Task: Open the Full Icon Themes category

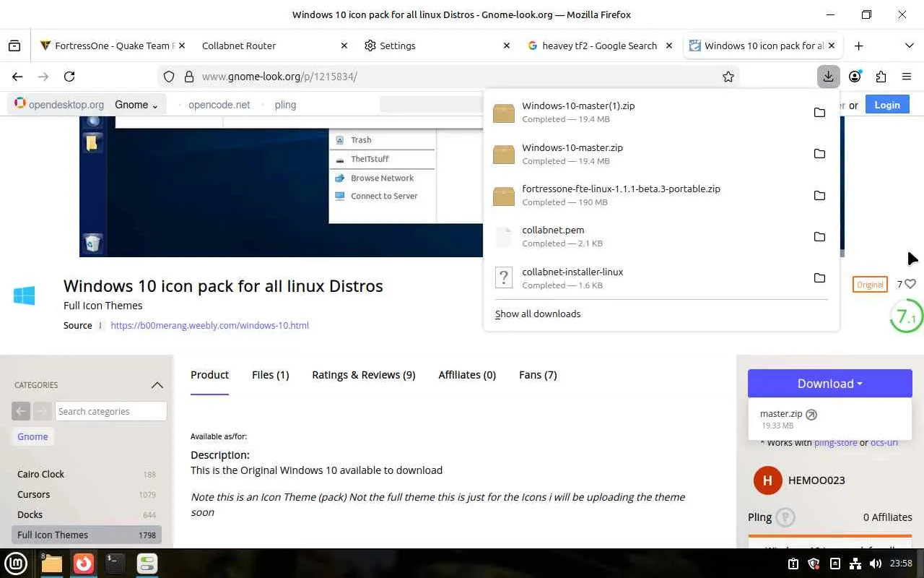Action: 87,535
